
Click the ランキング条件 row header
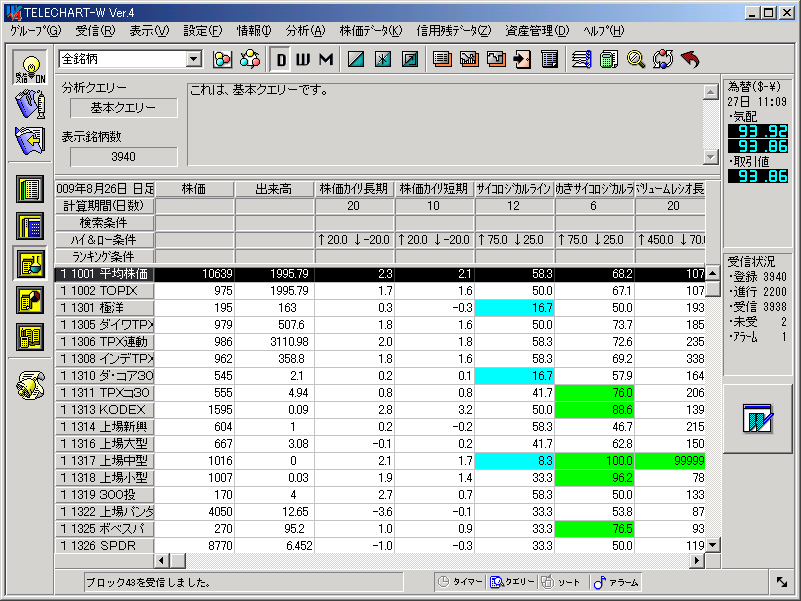click(x=104, y=257)
